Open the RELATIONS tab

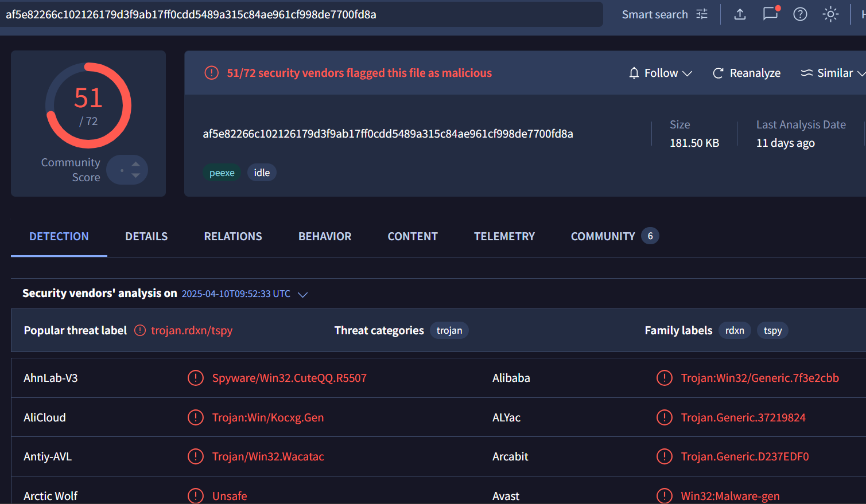tap(233, 236)
